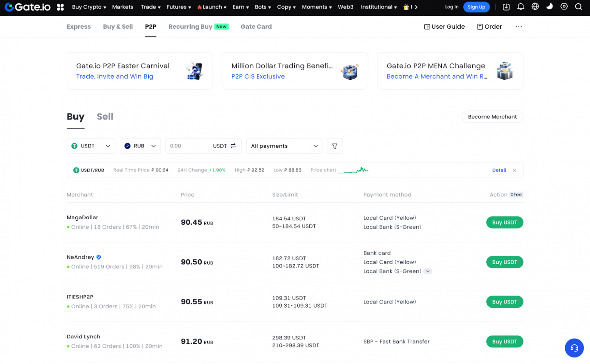590x364 pixels.
Task: Focus the 0.00 amount input field
Action: (x=189, y=146)
